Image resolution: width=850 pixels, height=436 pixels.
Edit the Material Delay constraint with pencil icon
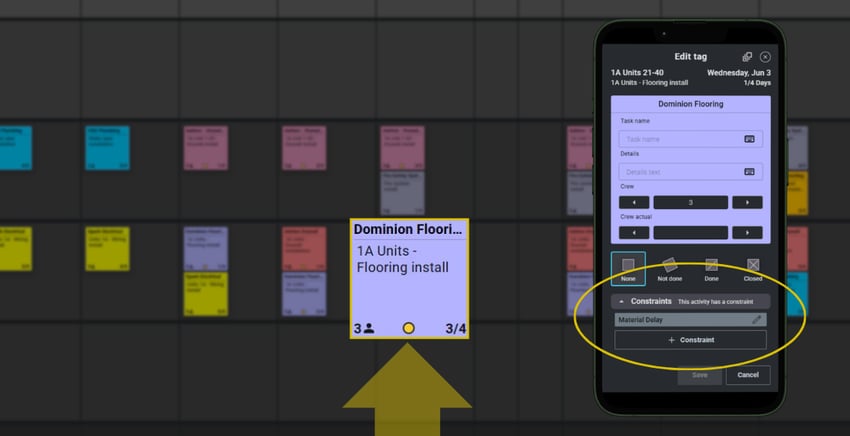pos(757,320)
